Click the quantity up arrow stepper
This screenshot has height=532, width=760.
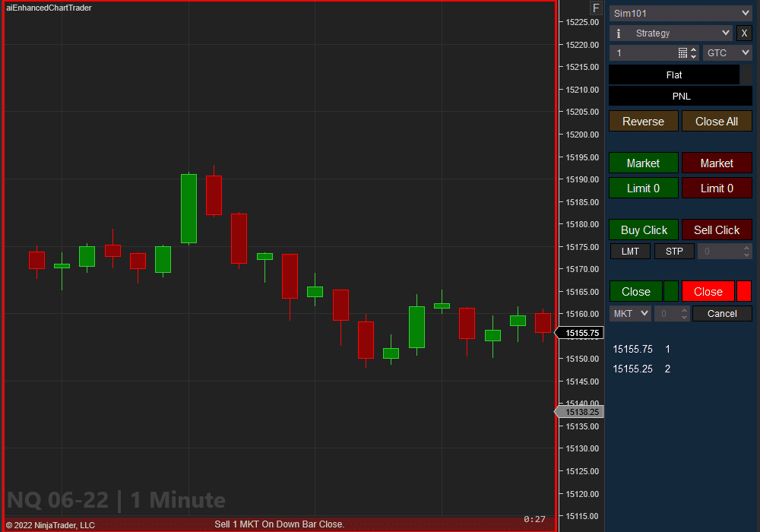(x=694, y=49)
